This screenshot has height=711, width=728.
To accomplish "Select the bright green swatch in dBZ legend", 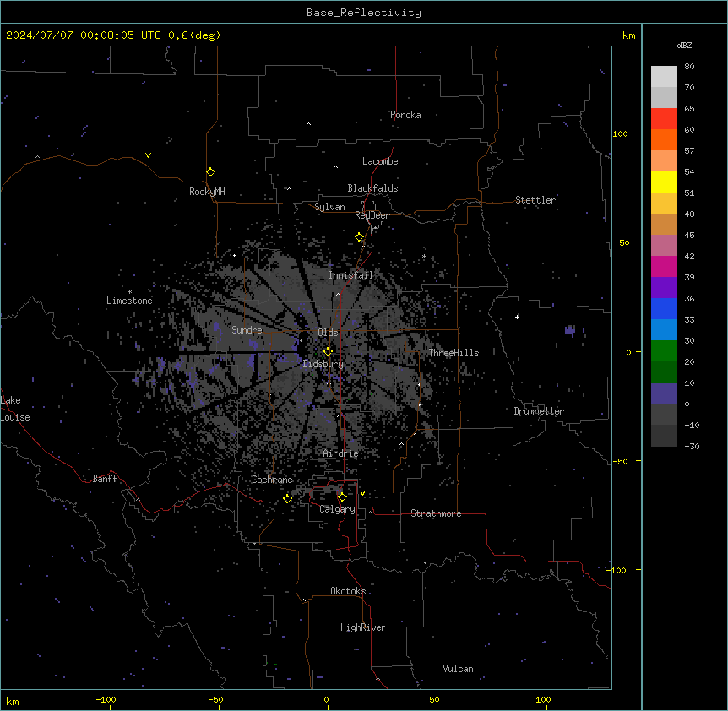I will click(x=664, y=351).
